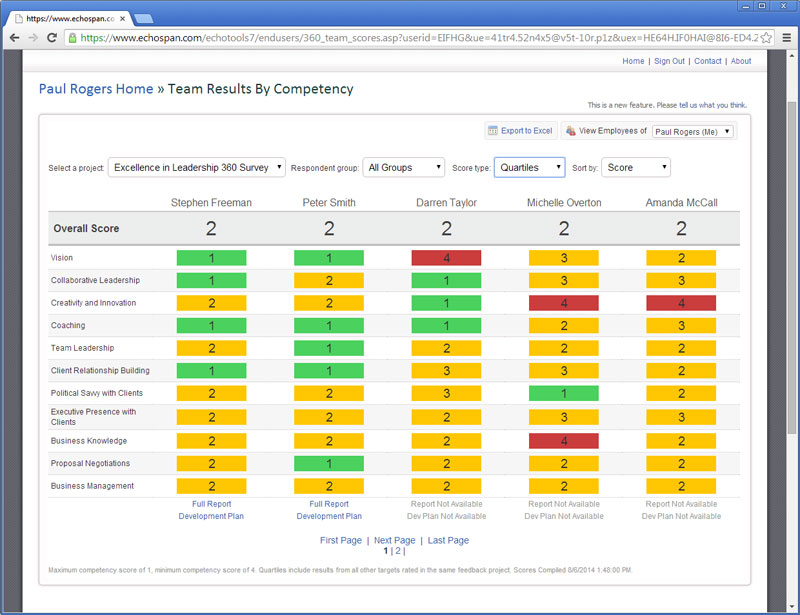This screenshot has width=800, height=615.
Task: Click Peter Smith column header
Action: [x=329, y=203]
